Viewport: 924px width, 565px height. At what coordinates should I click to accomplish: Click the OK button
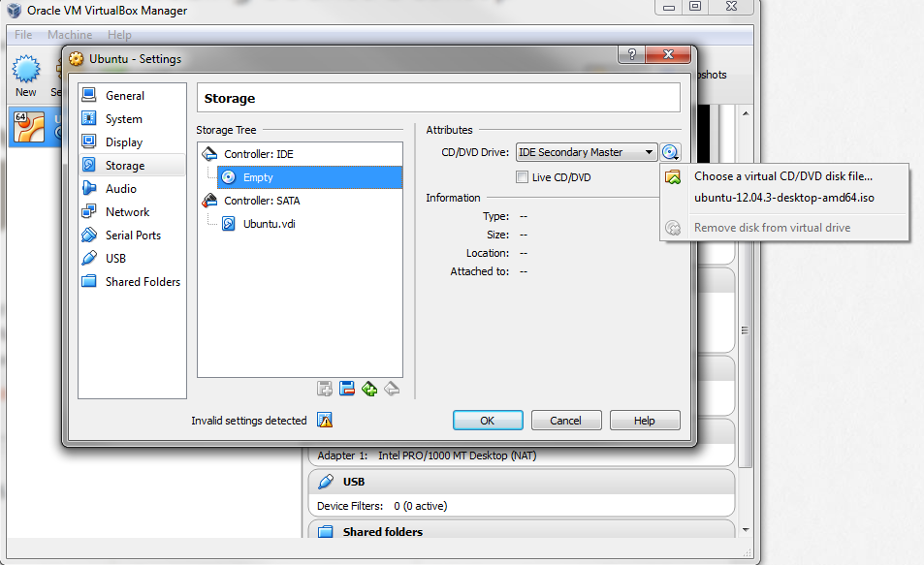[x=488, y=421]
